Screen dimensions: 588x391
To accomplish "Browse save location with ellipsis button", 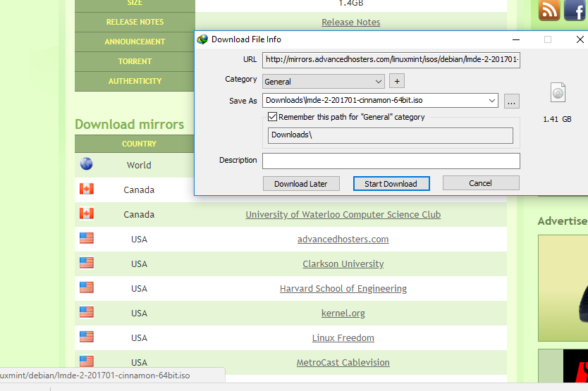I will tap(511, 101).
